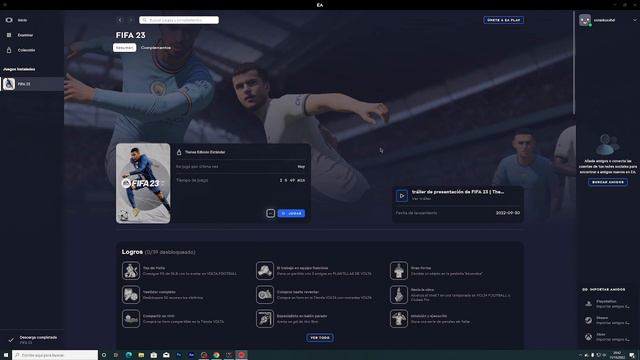The width and height of the screenshot is (640, 360).
Task: Play the FIFA 23 presentation trailer
Action: coord(402,196)
